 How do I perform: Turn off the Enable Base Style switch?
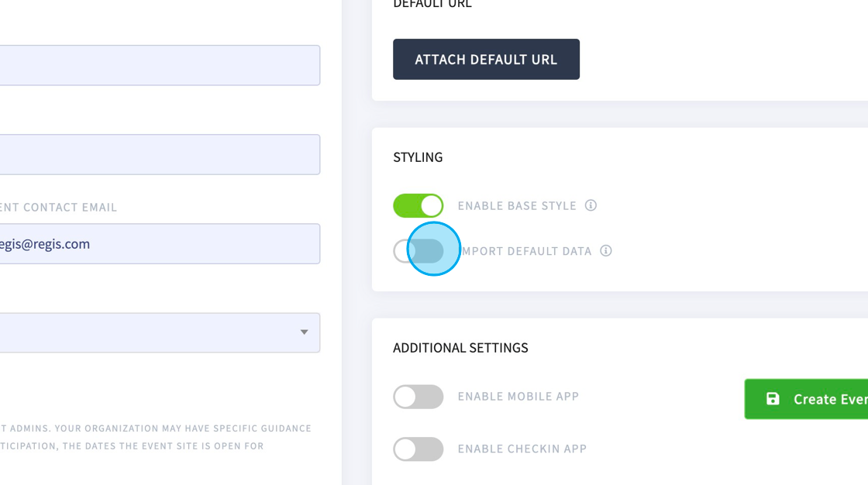pos(418,205)
